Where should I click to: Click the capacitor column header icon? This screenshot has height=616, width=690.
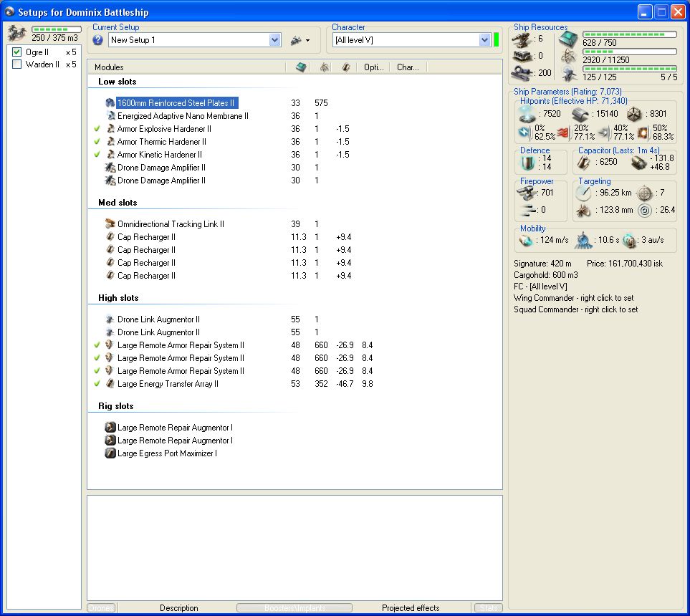pyautogui.click(x=346, y=67)
